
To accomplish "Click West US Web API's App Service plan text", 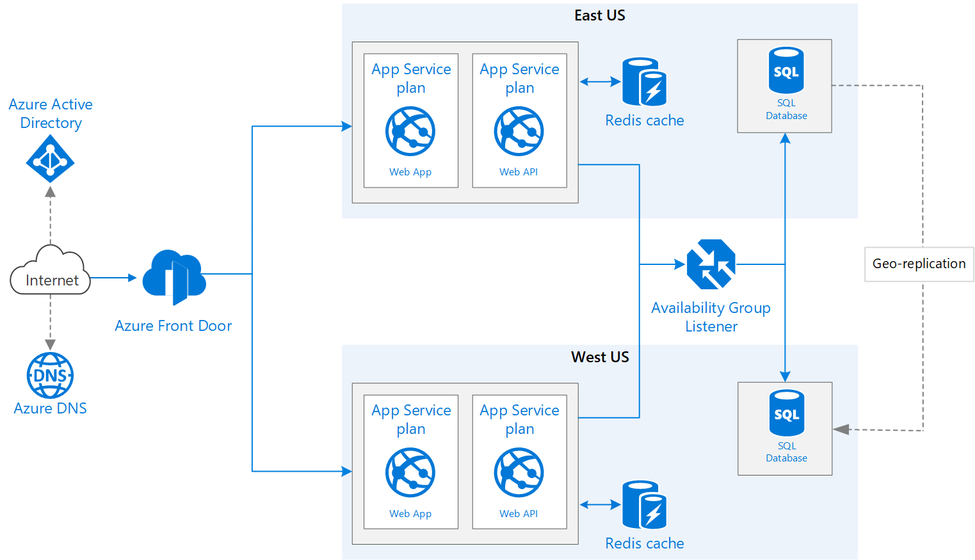I will click(x=520, y=419).
